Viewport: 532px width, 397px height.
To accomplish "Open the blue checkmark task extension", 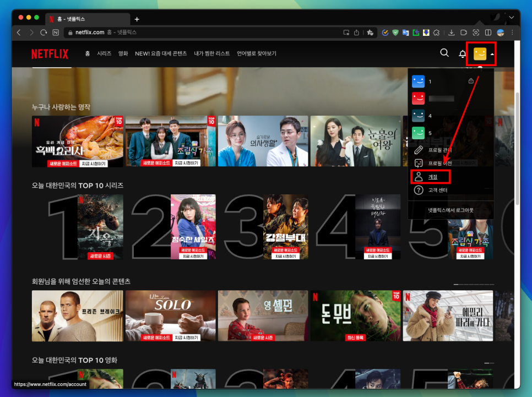I will tap(385, 32).
